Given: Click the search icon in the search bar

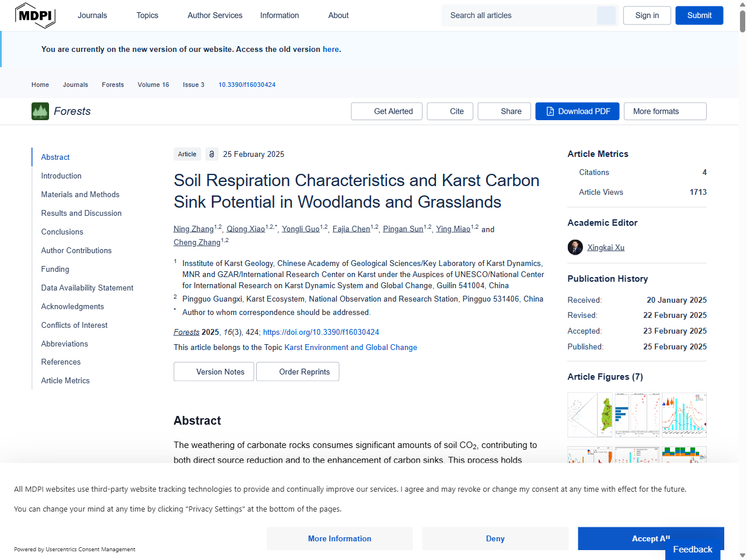Looking at the screenshot, I should [606, 15].
